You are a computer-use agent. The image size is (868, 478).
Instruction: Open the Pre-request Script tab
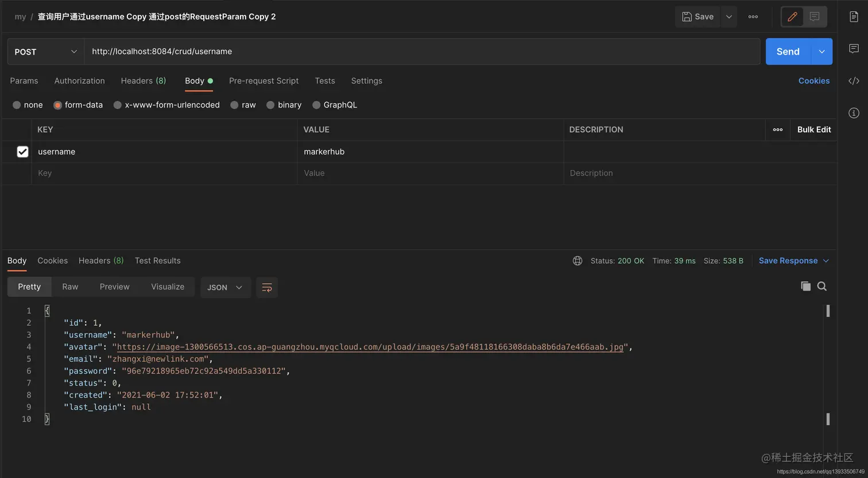(x=264, y=81)
